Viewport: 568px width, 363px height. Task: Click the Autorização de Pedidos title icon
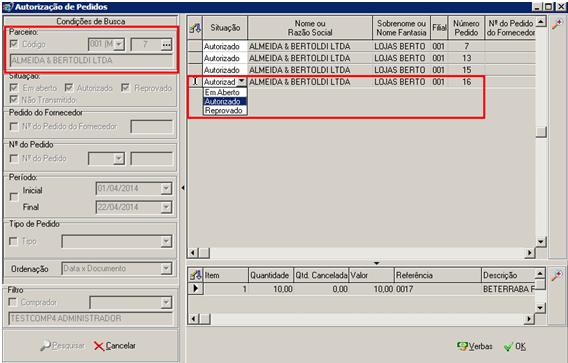7,7
